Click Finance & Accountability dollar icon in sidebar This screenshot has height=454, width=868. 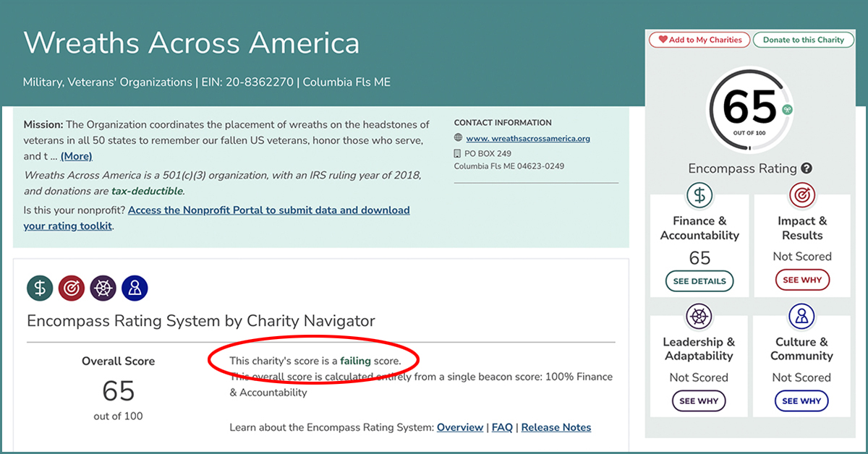coord(699,194)
